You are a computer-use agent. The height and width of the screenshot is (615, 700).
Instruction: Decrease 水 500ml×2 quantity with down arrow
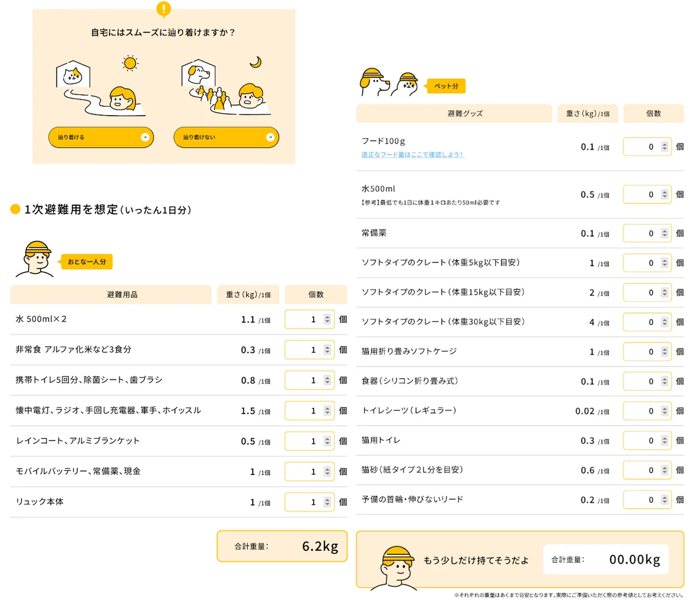click(327, 322)
